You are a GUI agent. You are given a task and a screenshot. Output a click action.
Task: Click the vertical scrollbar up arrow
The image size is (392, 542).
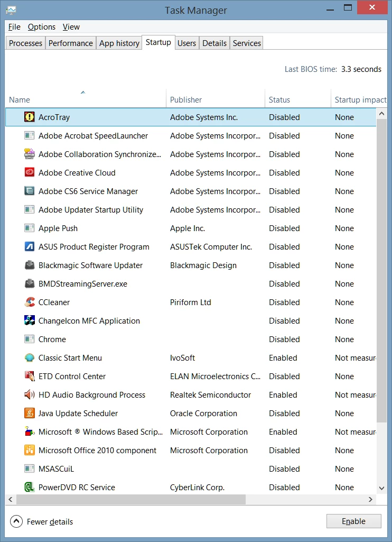point(381,113)
